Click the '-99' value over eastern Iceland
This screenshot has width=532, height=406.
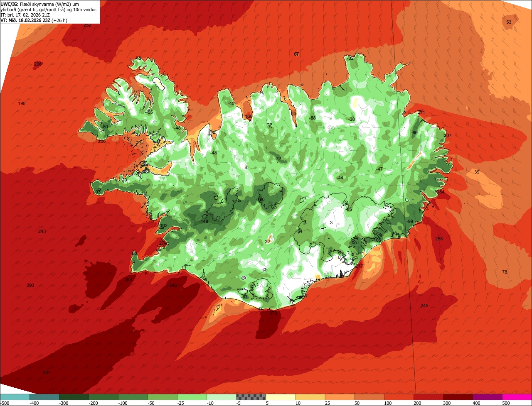(410, 221)
